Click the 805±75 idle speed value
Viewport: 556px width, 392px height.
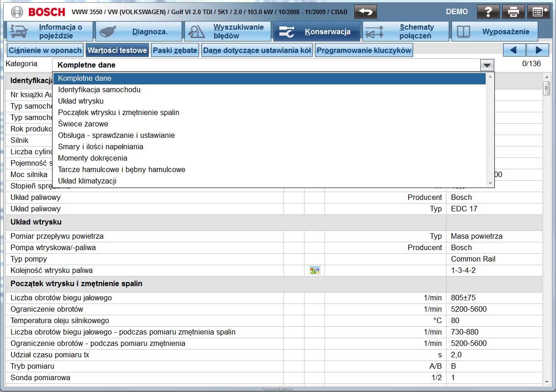tap(463, 298)
